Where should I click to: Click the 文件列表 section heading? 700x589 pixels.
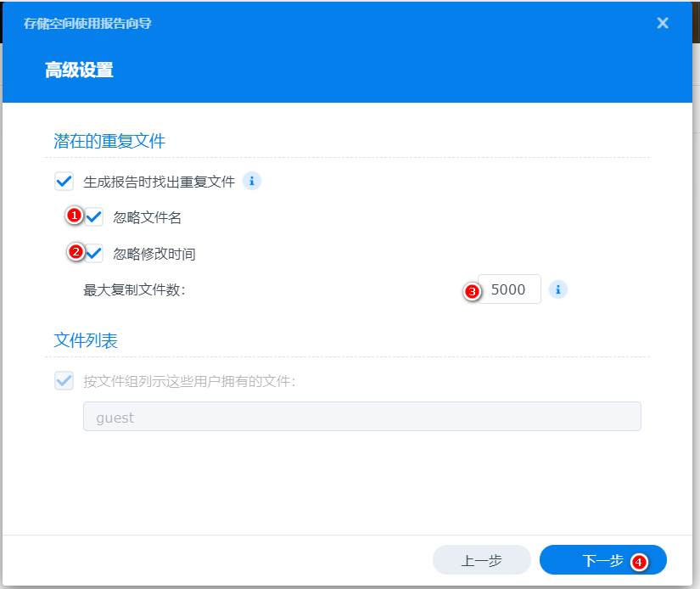coord(86,340)
